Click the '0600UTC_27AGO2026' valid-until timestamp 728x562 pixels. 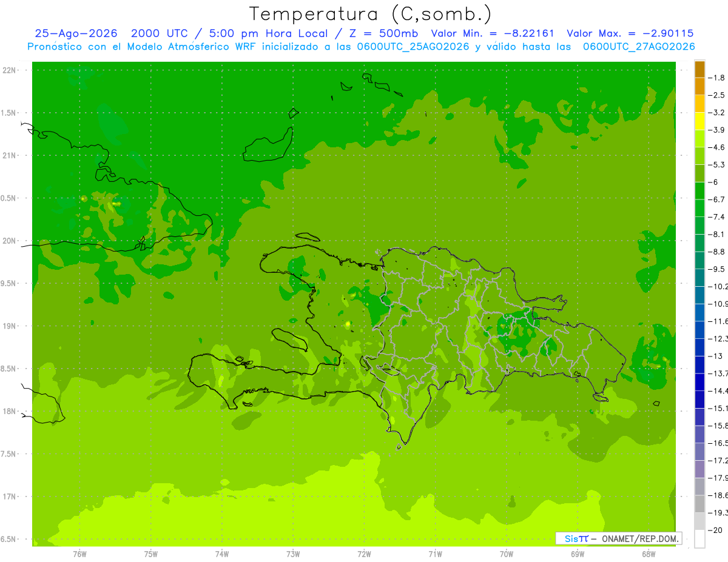tap(639, 46)
